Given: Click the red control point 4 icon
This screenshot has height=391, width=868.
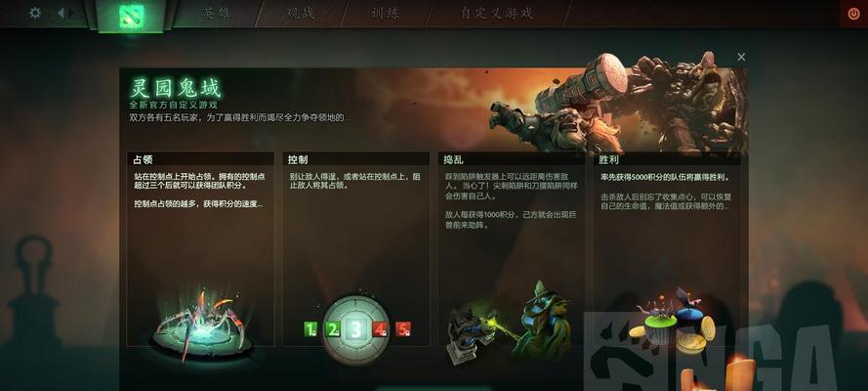Looking at the screenshot, I should click(x=379, y=330).
